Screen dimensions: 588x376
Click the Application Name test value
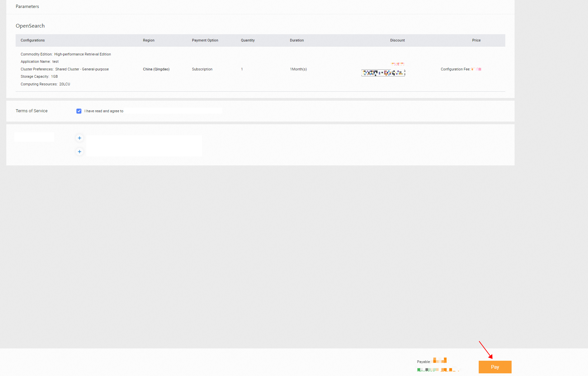(55, 61)
